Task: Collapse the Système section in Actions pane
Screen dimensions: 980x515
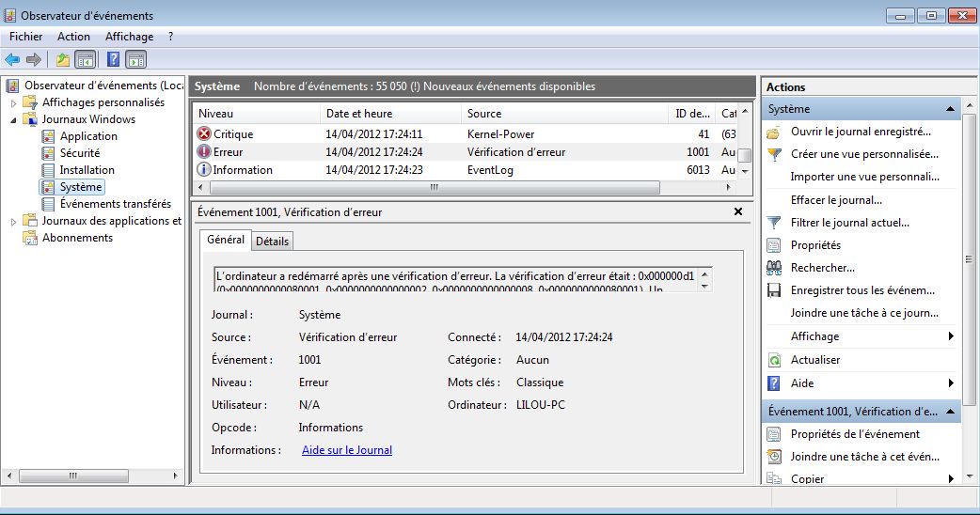Action: click(x=950, y=109)
